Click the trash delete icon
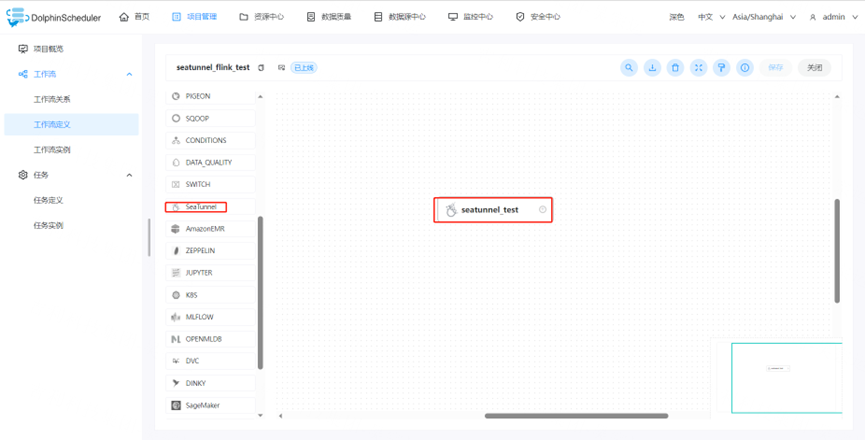This screenshot has height=440, width=865. [x=675, y=68]
